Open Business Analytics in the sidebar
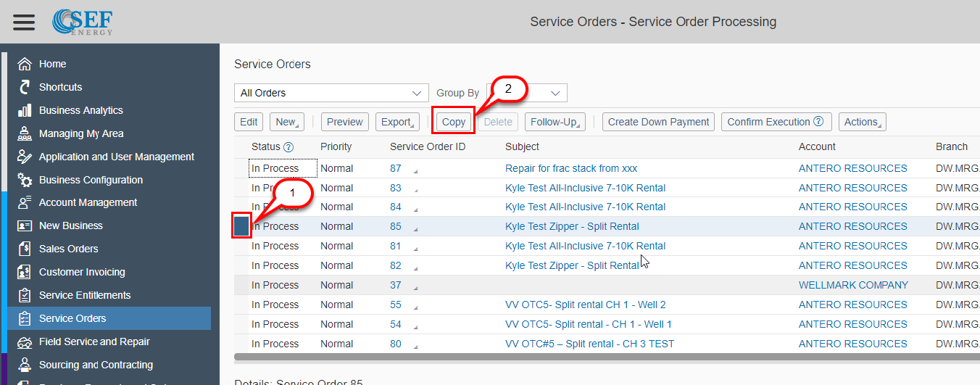The image size is (980, 385). tap(81, 110)
